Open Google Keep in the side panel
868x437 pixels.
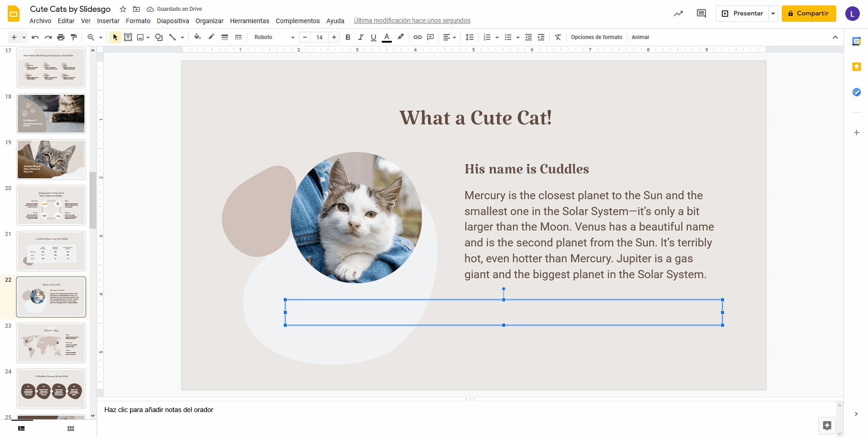coord(857,67)
